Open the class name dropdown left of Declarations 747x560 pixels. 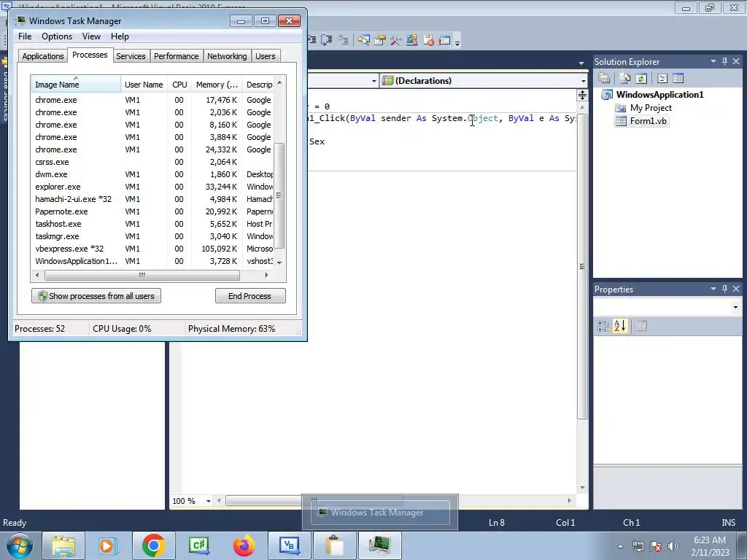click(x=374, y=81)
